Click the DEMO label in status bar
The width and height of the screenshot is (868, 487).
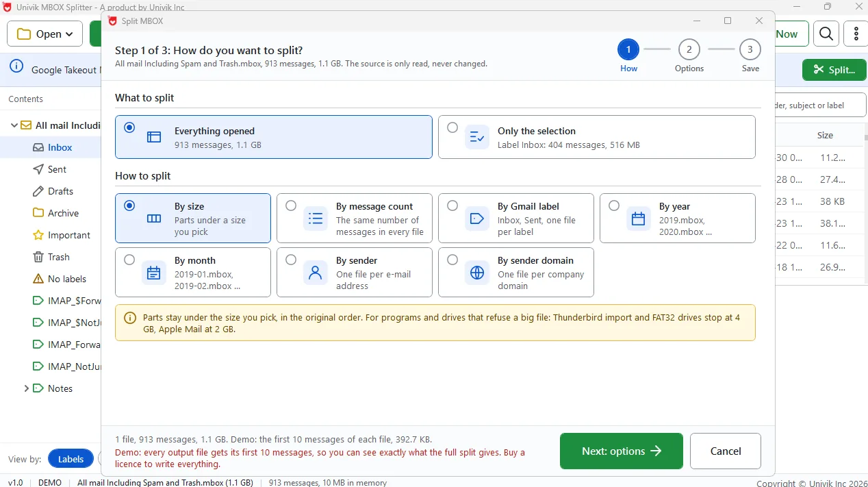(50, 482)
